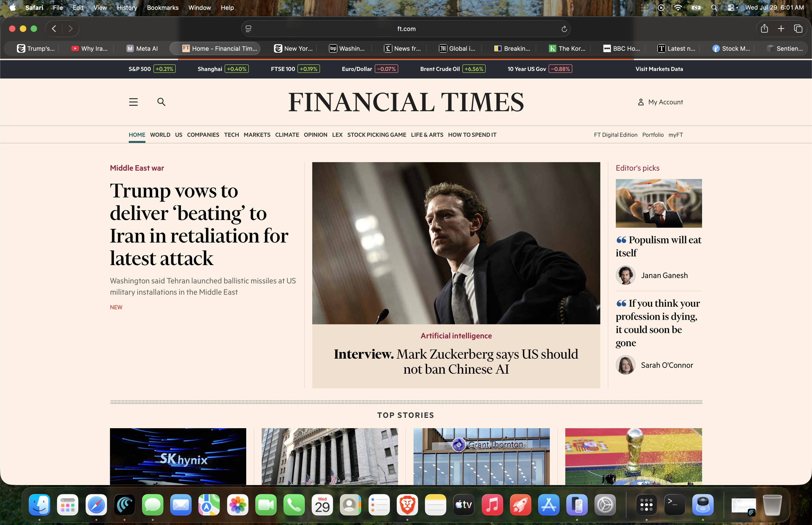The image size is (812, 525).
Task: Open Notes from the Dock
Action: coord(436,505)
